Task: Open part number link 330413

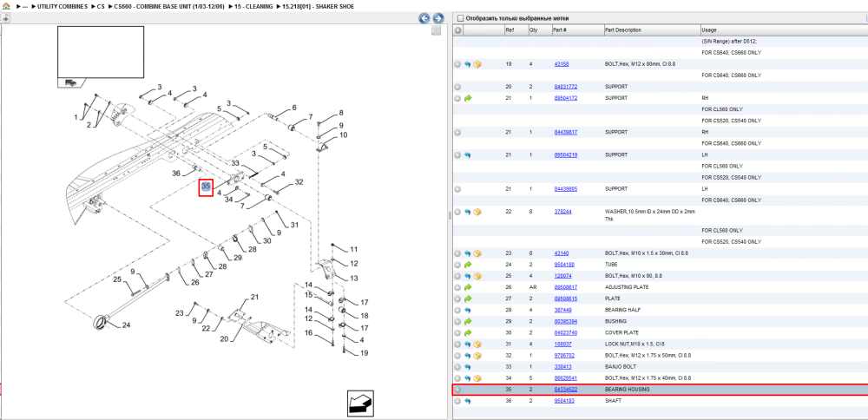Action: 562,367
